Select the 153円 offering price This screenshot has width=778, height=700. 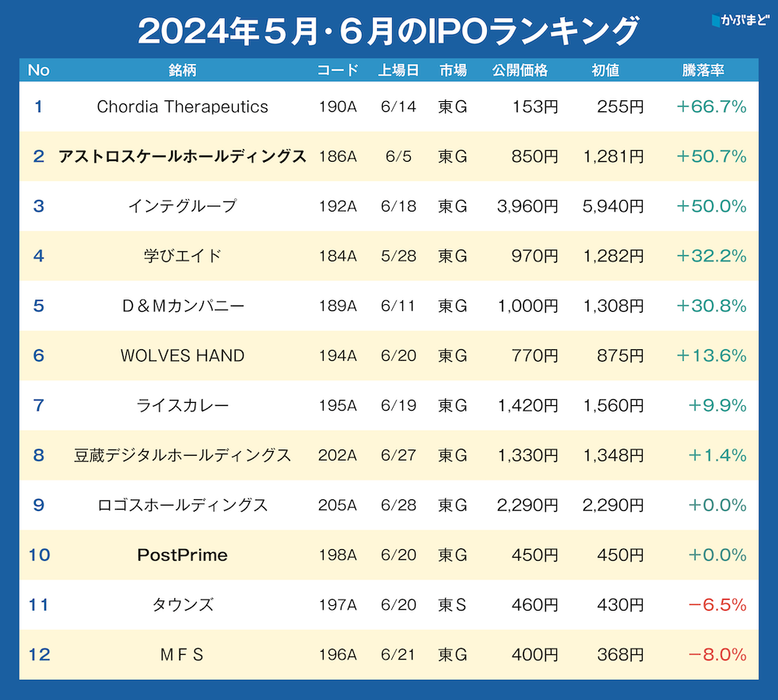pyautogui.click(x=535, y=107)
